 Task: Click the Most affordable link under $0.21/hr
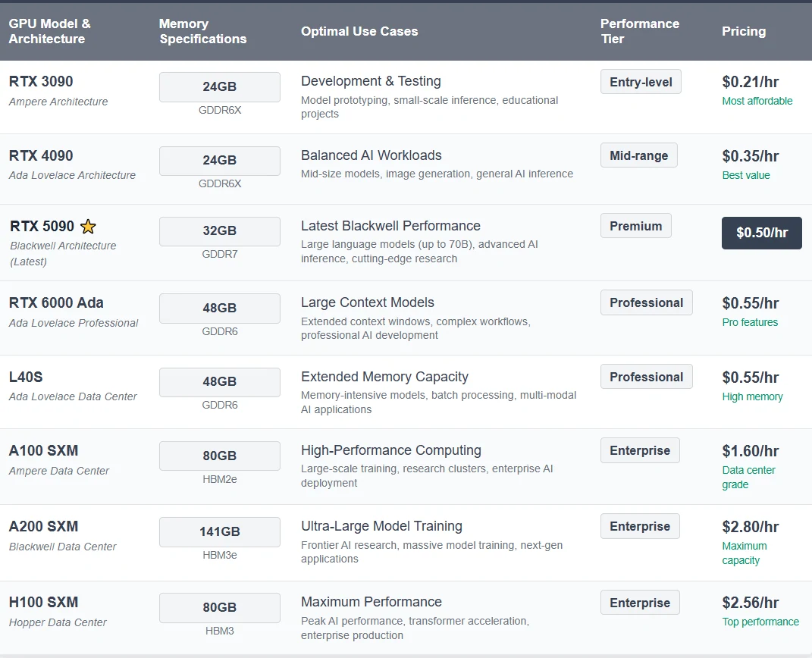757,101
